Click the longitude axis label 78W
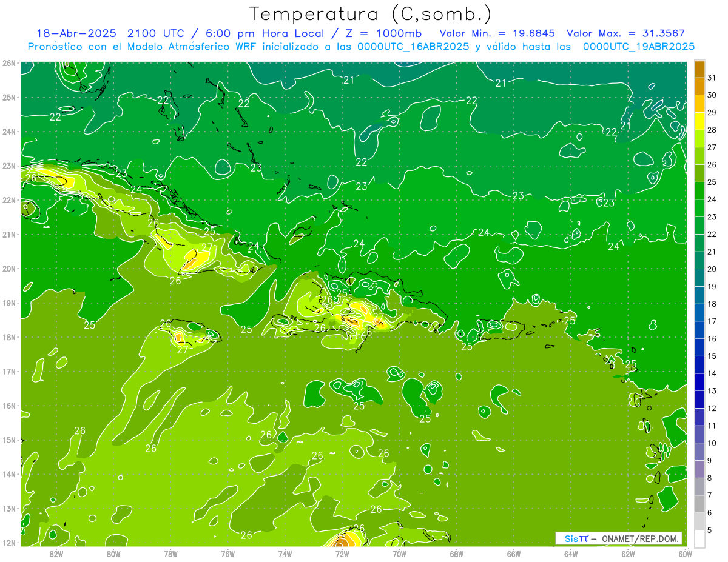 click(x=170, y=554)
